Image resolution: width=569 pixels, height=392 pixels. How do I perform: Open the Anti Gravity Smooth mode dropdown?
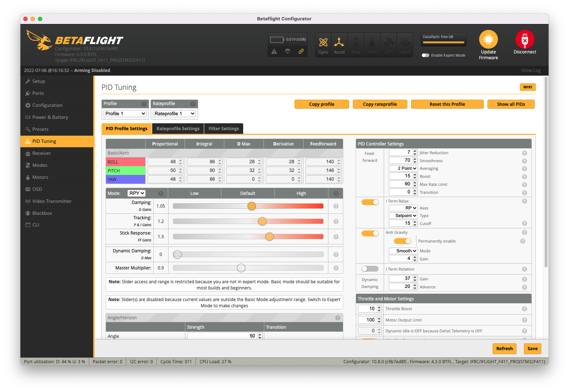point(403,251)
